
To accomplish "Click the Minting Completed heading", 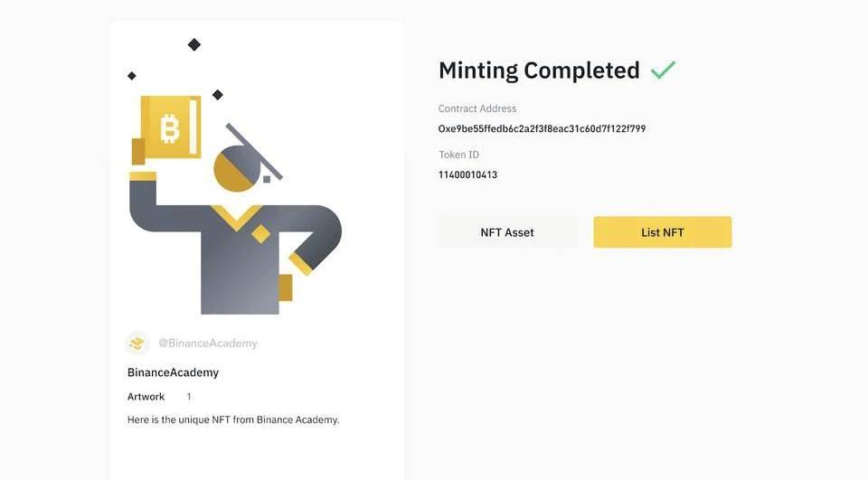I will tap(539, 71).
